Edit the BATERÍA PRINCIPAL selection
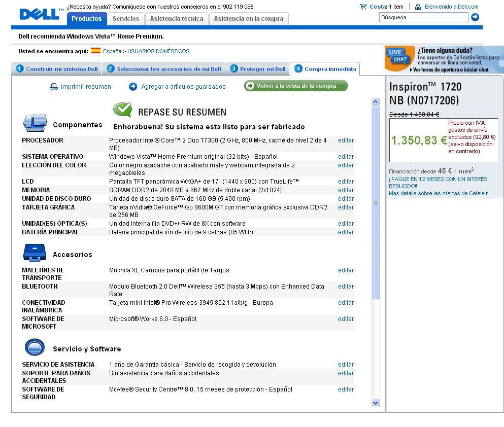Image resolution: width=504 pixels, height=427 pixels. pyautogui.click(x=346, y=232)
